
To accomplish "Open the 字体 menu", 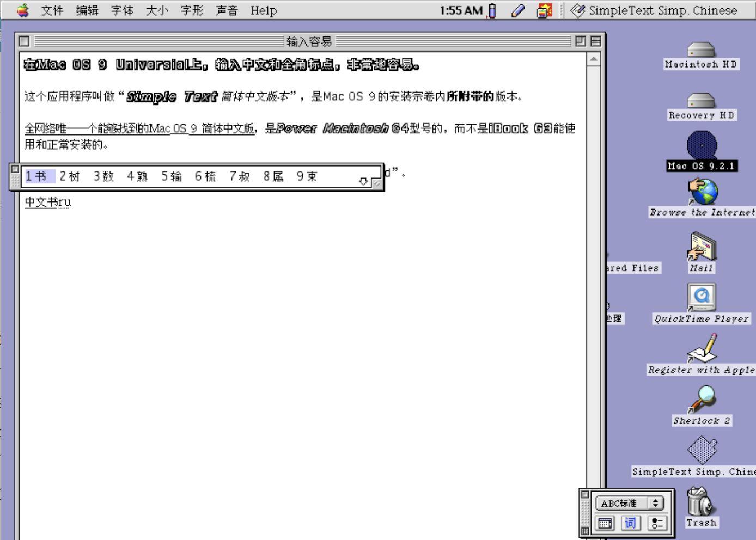I will pyautogui.click(x=122, y=10).
